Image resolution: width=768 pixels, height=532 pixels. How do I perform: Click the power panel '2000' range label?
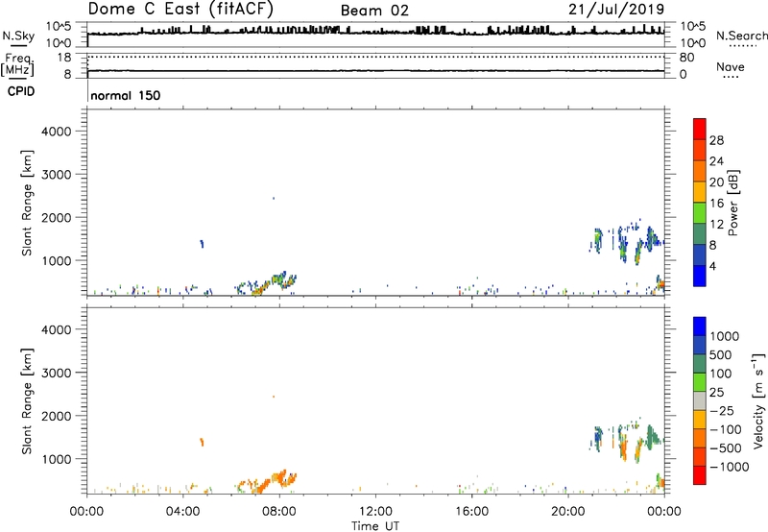[x=57, y=217]
